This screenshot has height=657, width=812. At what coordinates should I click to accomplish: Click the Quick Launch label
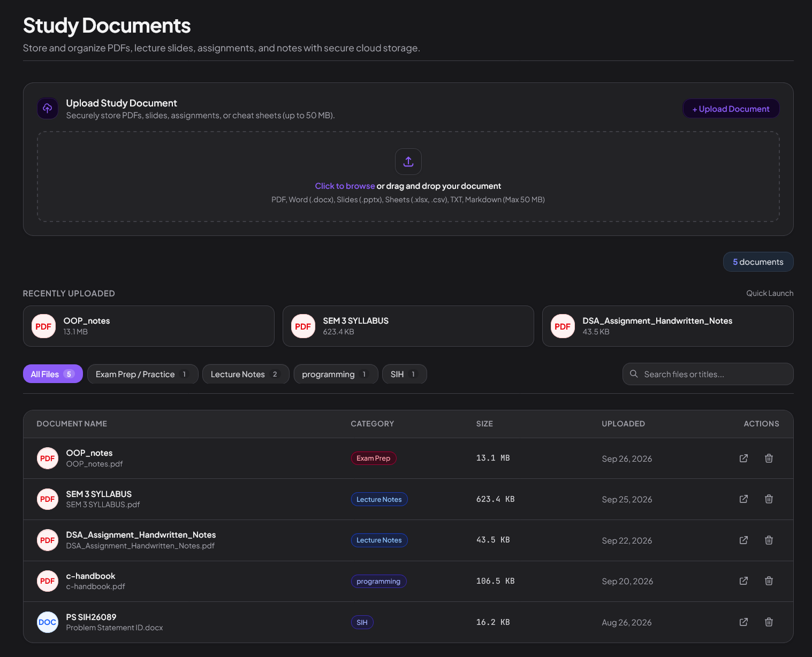pyautogui.click(x=770, y=293)
